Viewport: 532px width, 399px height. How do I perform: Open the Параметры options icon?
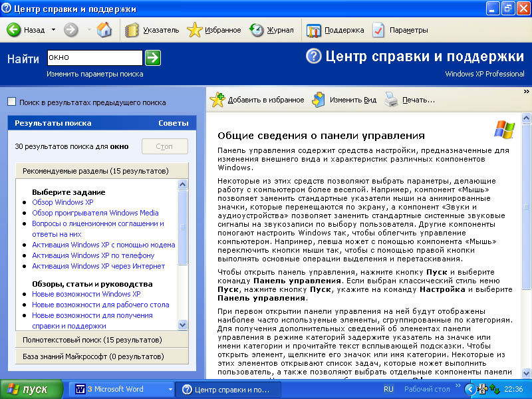(x=378, y=30)
